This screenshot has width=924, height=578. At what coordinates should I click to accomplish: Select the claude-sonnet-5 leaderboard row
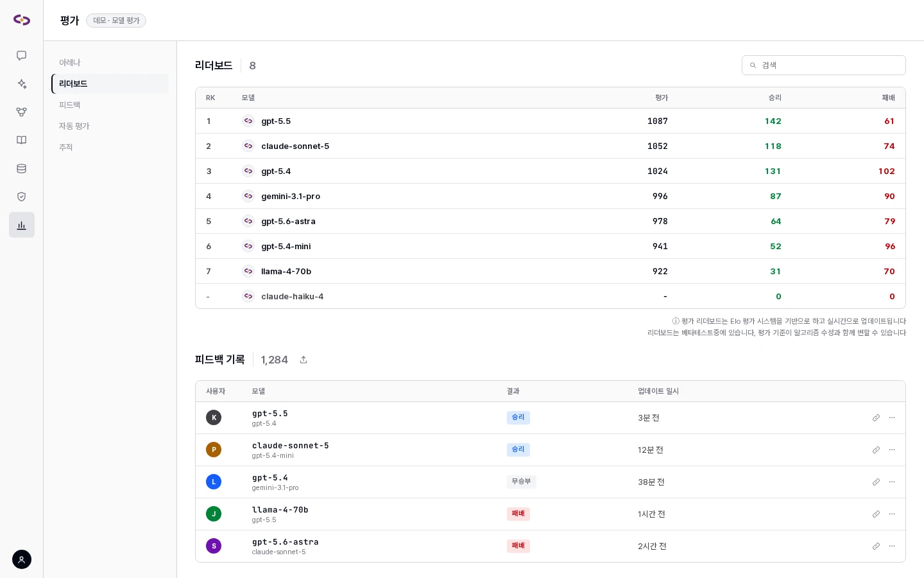(551, 146)
